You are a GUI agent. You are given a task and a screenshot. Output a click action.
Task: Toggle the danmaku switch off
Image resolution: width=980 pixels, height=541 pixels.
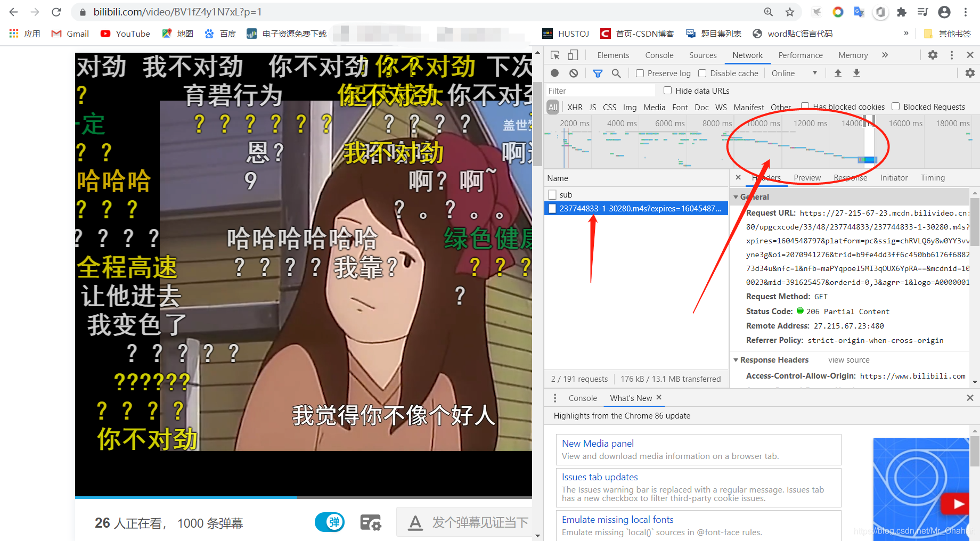tap(330, 522)
